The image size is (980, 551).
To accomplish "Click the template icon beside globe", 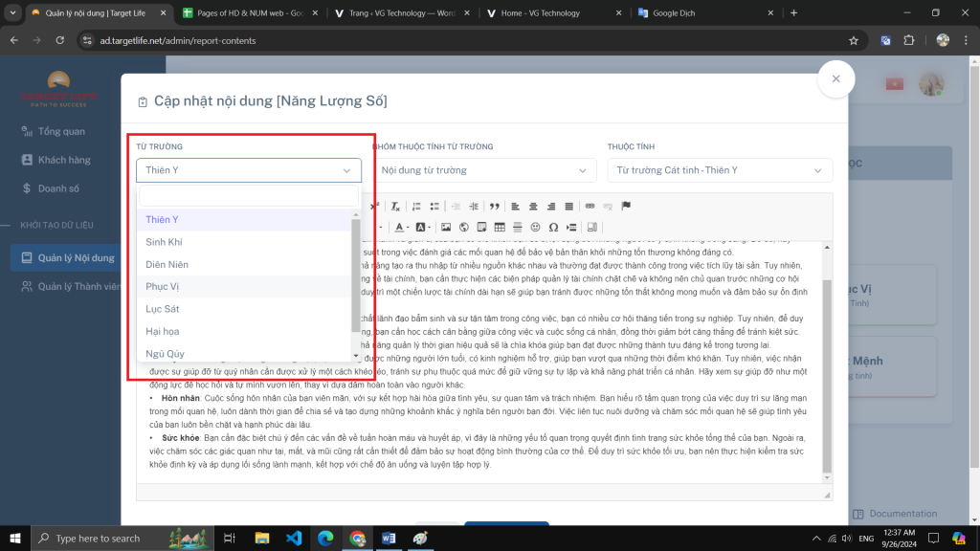I will [482, 228].
